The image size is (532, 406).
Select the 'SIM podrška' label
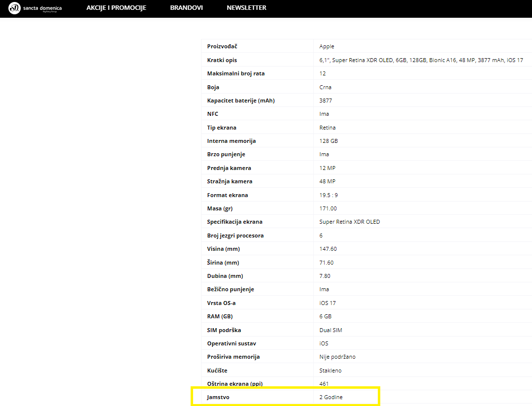[224, 330]
